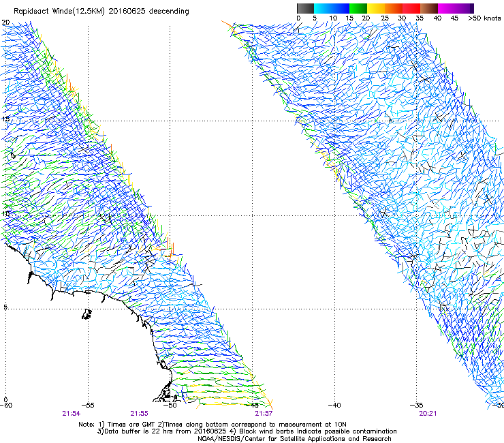This screenshot has width=504, height=443.
Task: Click the red 30-35 knots color bar segment
Action: point(411,8)
